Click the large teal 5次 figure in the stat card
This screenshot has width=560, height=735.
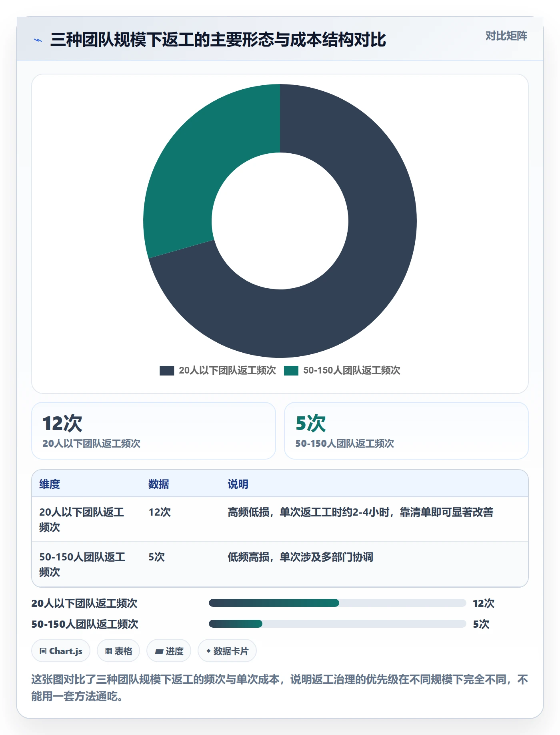click(x=311, y=424)
